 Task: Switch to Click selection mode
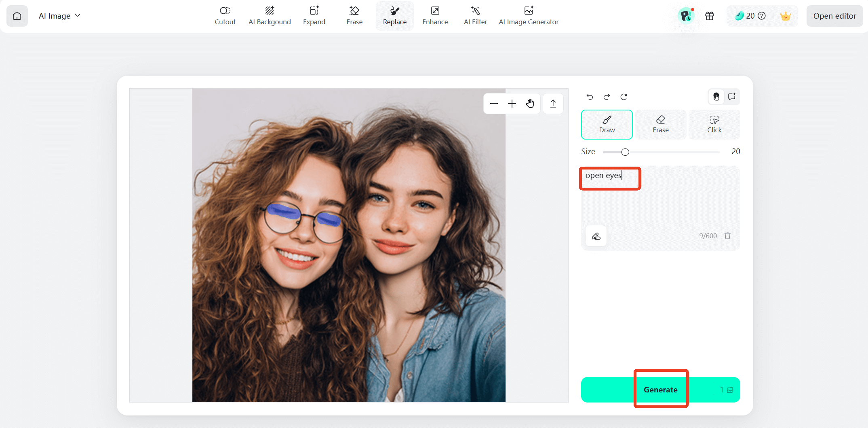[x=714, y=124]
